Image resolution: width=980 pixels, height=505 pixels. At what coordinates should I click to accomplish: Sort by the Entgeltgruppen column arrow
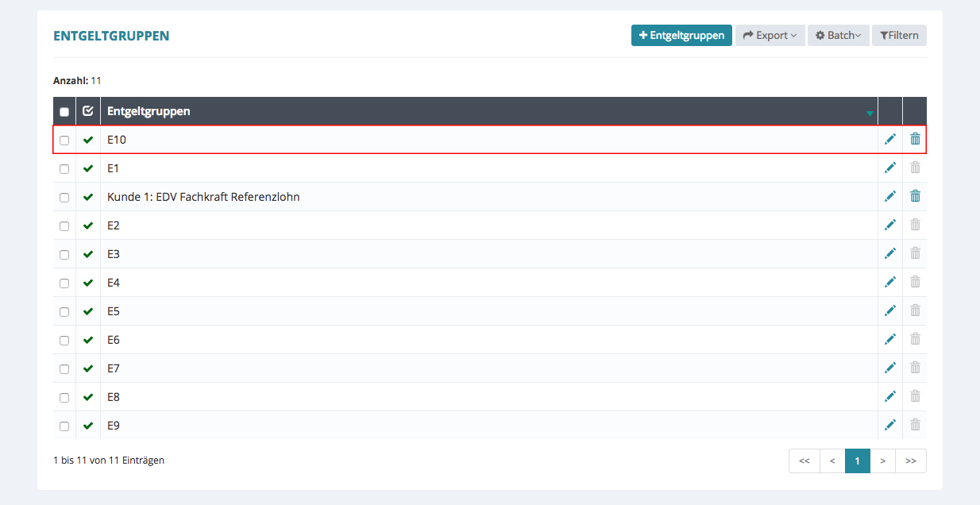pyautogui.click(x=870, y=114)
